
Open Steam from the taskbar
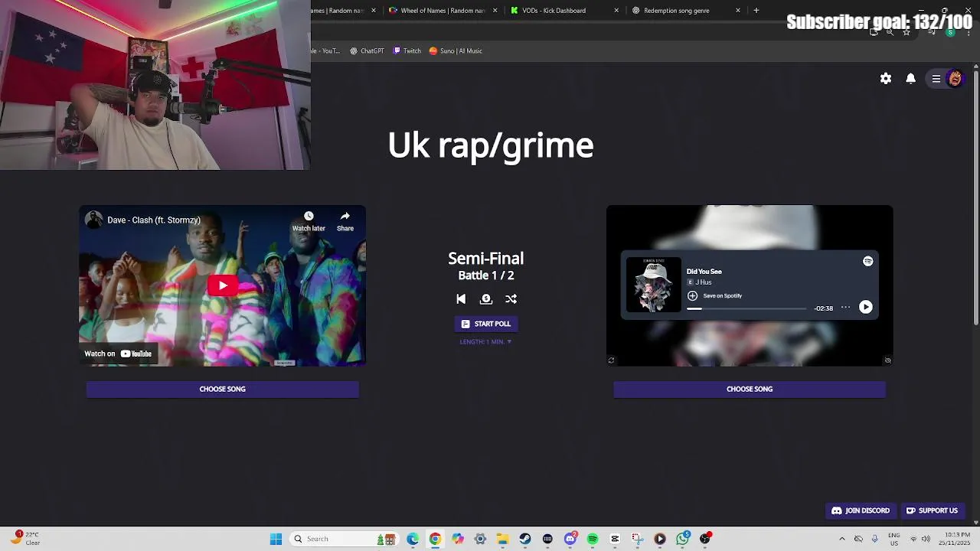[525, 539]
